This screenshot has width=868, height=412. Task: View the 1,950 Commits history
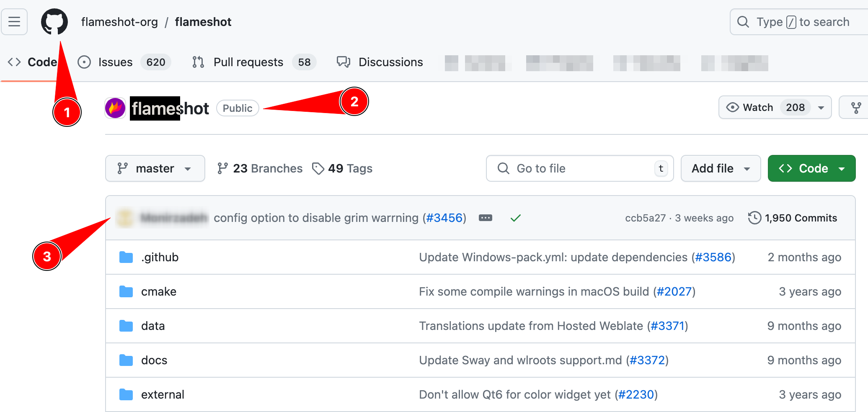point(793,218)
